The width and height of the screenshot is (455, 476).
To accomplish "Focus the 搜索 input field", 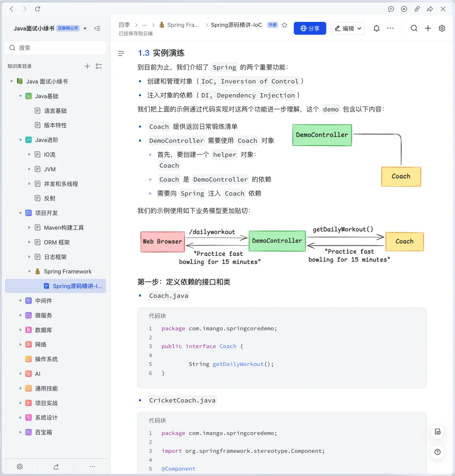I will [x=56, y=48].
